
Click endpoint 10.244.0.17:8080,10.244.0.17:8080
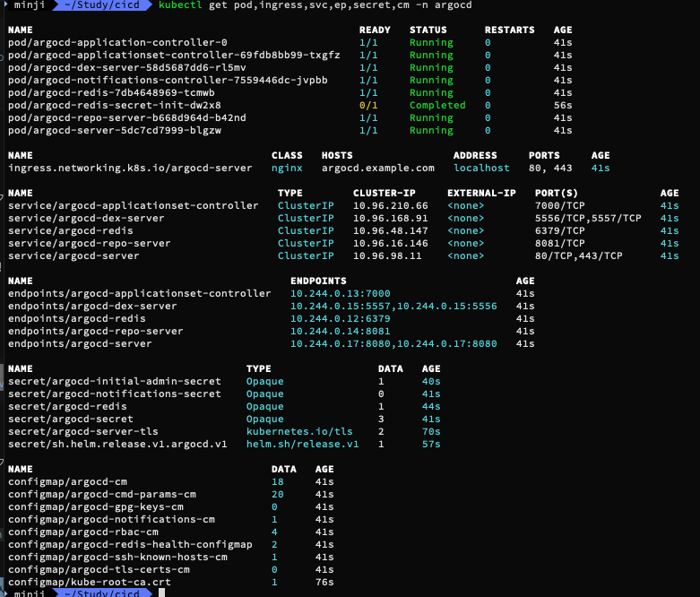[393, 343]
